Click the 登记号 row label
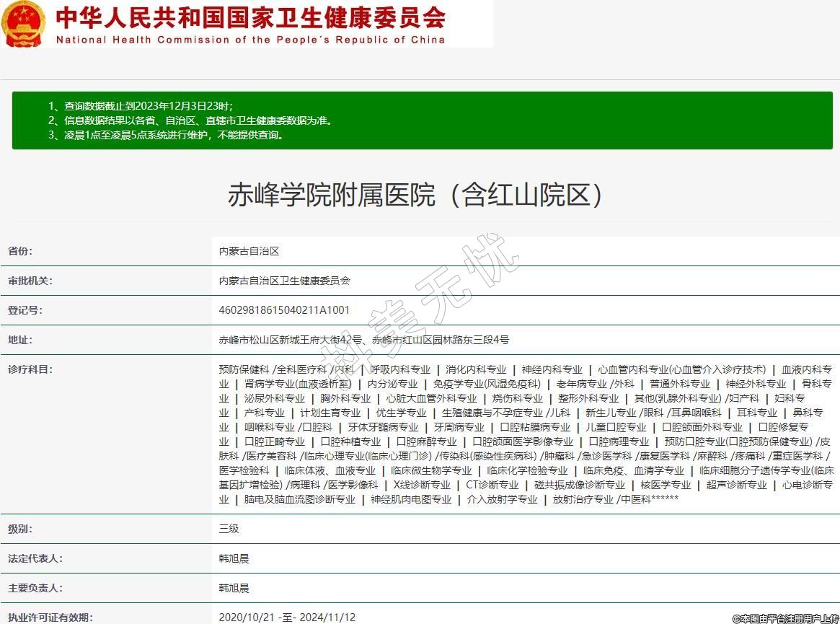The image size is (840, 624). pos(25,310)
